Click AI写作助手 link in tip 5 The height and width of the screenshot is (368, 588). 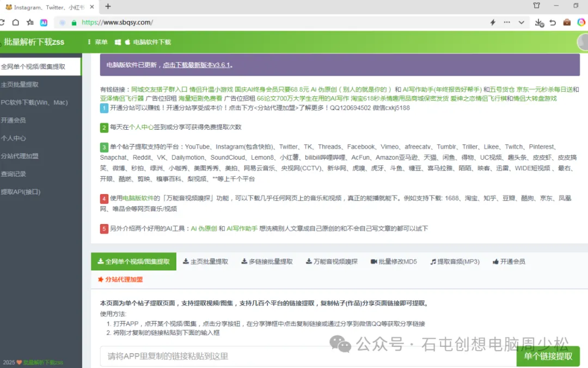pyautogui.click(x=242, y=228)
